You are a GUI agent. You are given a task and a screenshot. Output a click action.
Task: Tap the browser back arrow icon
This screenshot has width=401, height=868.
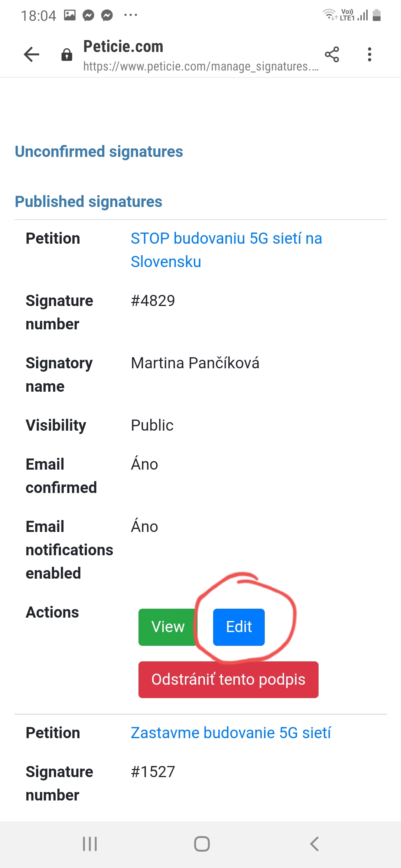pyautogui.click(x=32, y=55)
